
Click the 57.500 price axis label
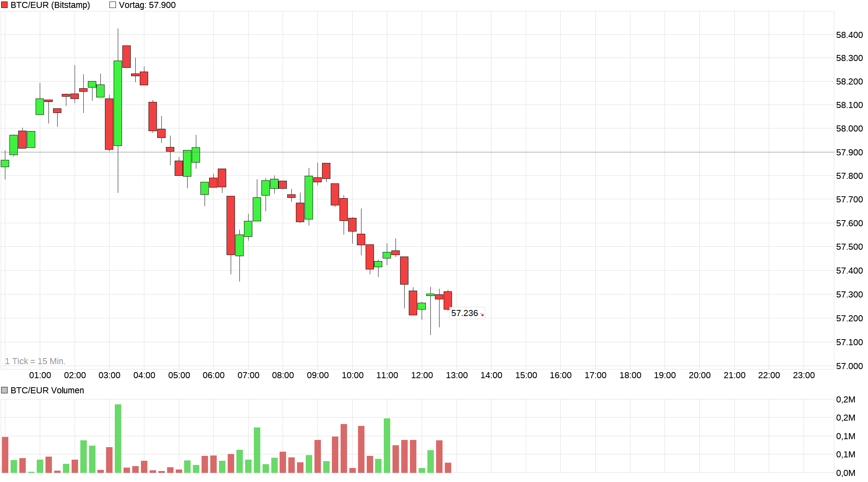tap(849, 247)
